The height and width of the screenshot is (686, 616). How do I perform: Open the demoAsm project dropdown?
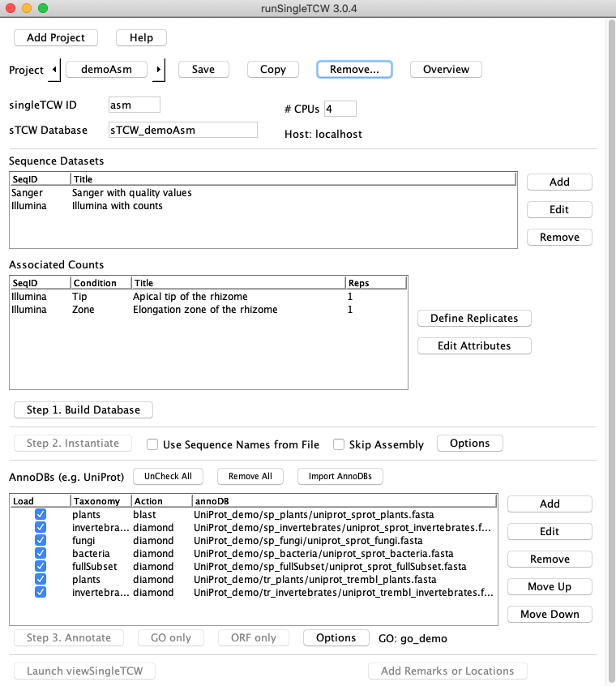pyautogui.click(x=106, y=70)
